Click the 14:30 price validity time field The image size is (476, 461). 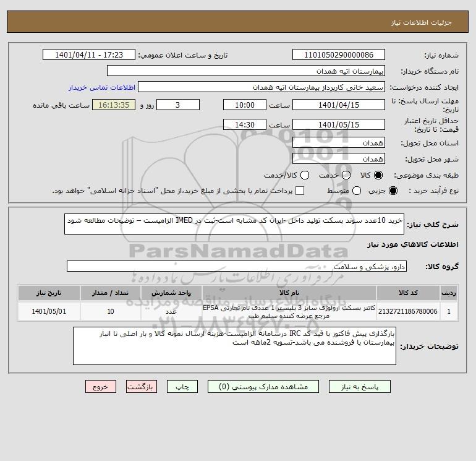point(245,124)
